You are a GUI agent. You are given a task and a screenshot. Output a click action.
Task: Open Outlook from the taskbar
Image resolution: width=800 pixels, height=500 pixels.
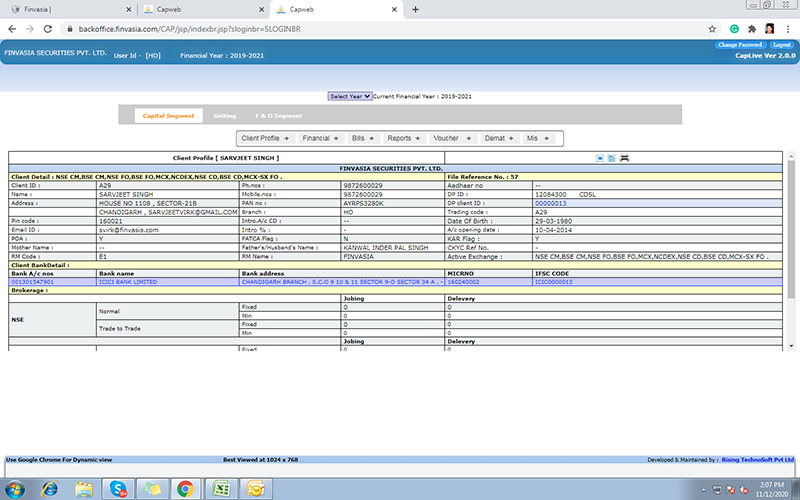point(256,489)
